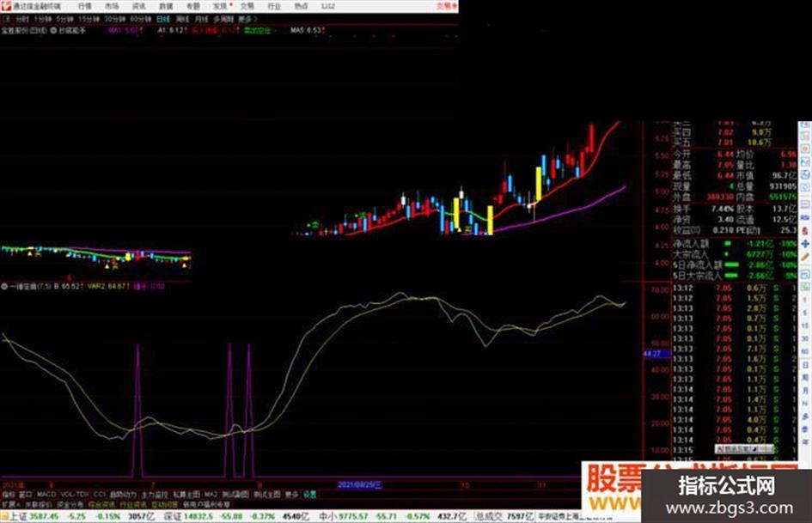The height and width of the screenshot is (523, 812).
Task: Switch chart to 1分钟 period
Action: click(x=43, y=19)
